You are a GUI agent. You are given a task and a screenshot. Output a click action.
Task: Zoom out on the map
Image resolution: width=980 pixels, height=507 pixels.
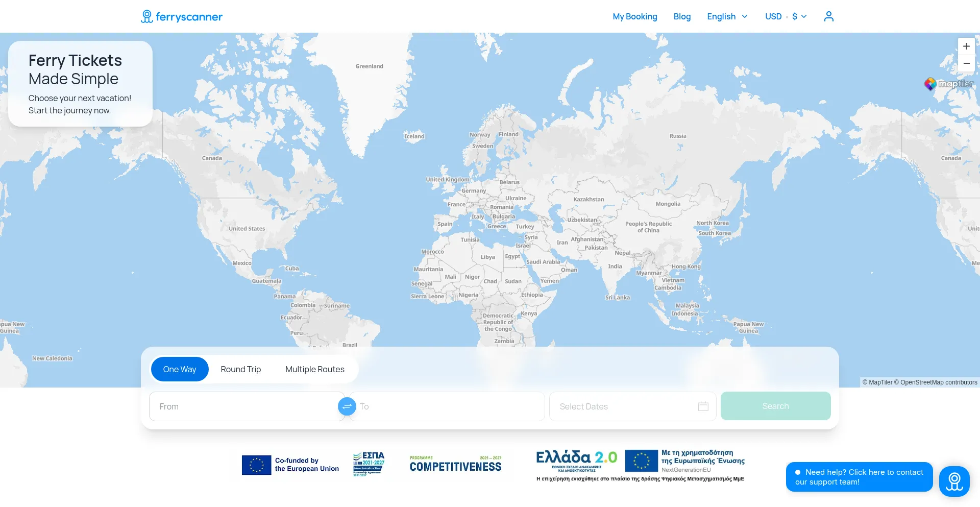966,63
